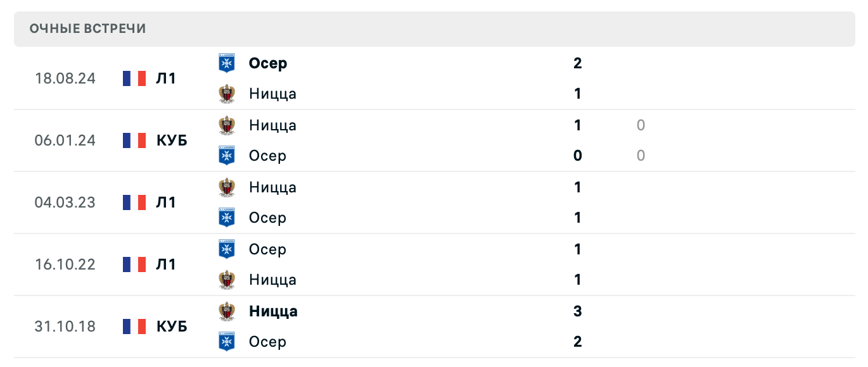The image size is (868, 367).
Task: Click the gray 0 penalty score beside Осер
Action: pos(641,155)
